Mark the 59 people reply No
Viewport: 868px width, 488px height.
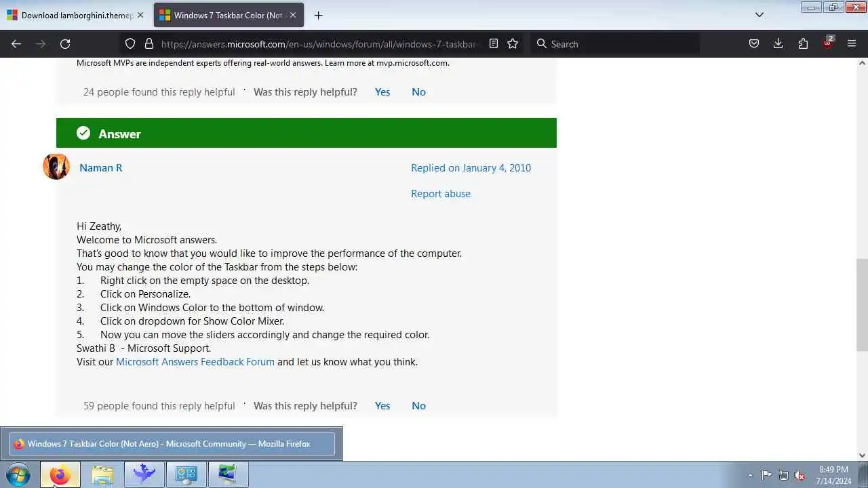pyautogui.click(x=418, y=405)
